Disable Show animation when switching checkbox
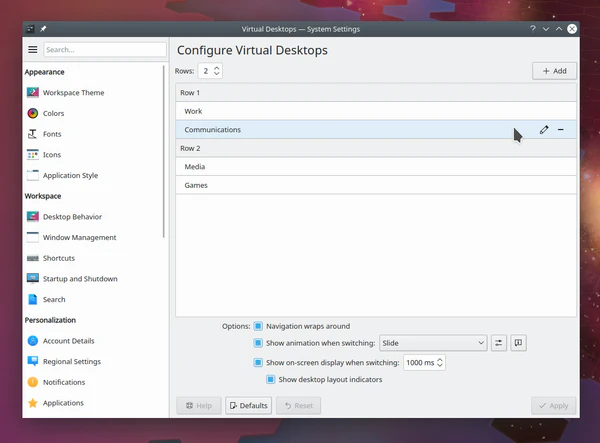 [x=258, y=343]
